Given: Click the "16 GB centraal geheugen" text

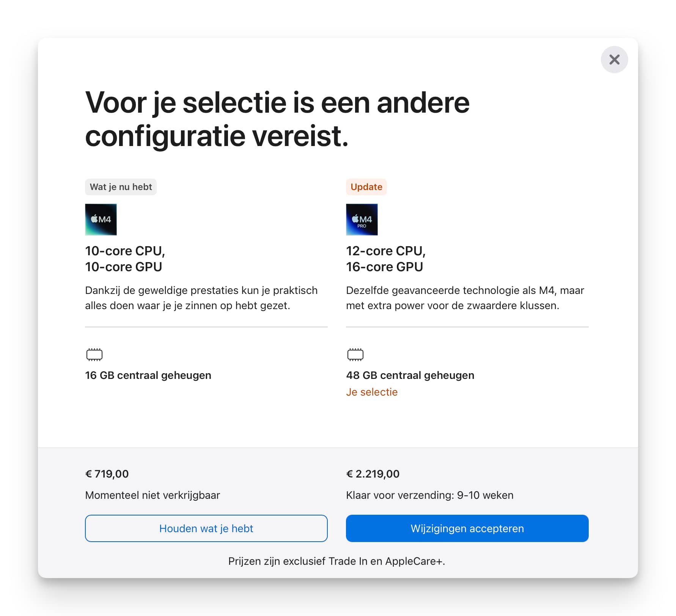Looking at the screenshot, I should 148,375.
